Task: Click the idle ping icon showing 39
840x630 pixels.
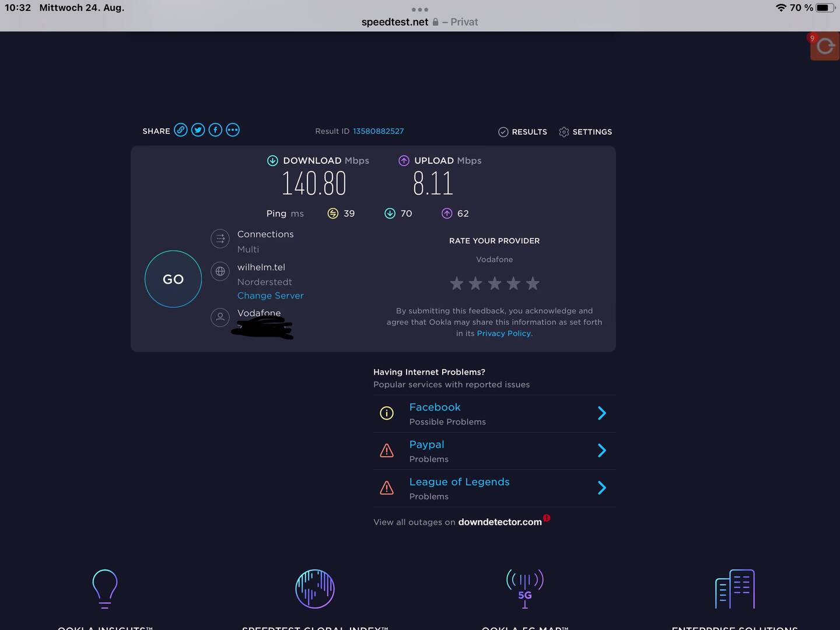Action: point(332,213)
